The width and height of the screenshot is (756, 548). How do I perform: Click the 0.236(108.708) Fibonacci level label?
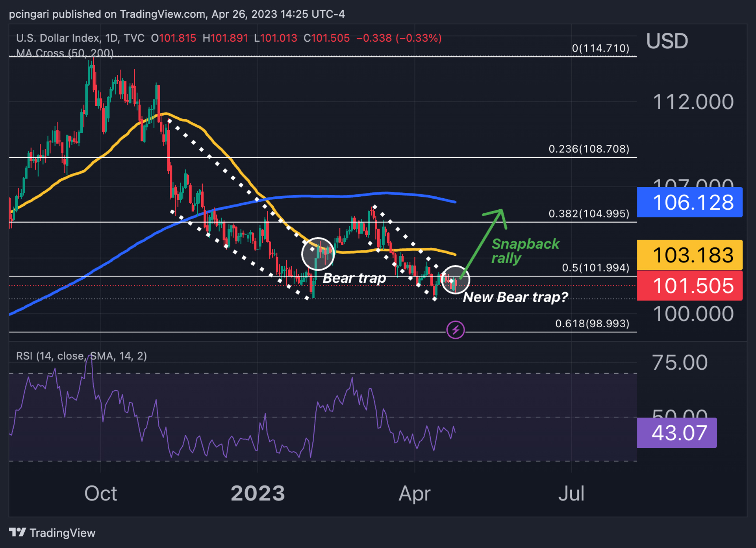point(589,149)
